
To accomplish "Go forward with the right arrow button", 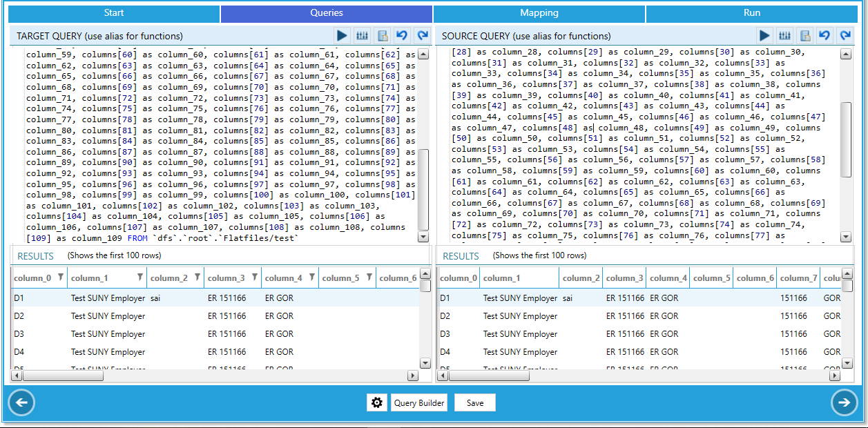I will [x=844, y=402].
